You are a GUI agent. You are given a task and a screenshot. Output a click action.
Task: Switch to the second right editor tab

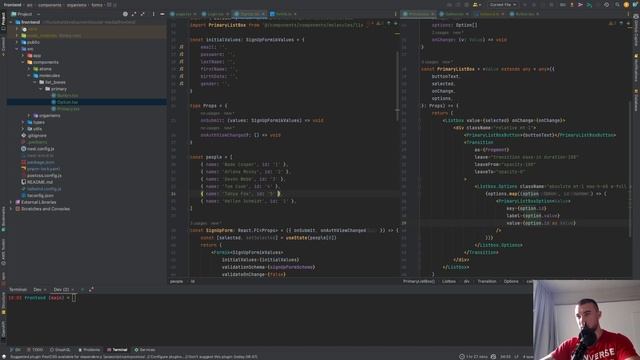click(454, 14)
